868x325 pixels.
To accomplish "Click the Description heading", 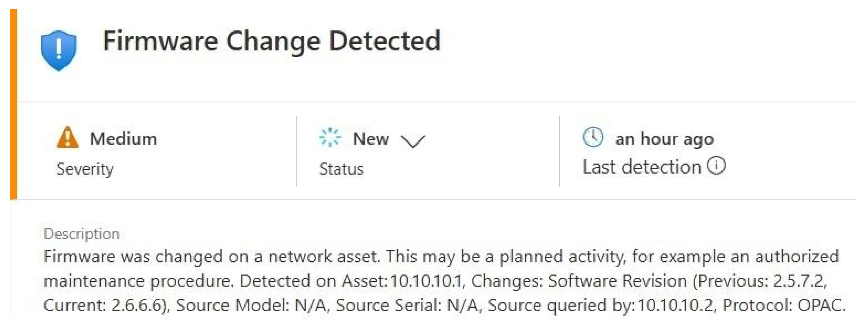I will click(82, 234).
